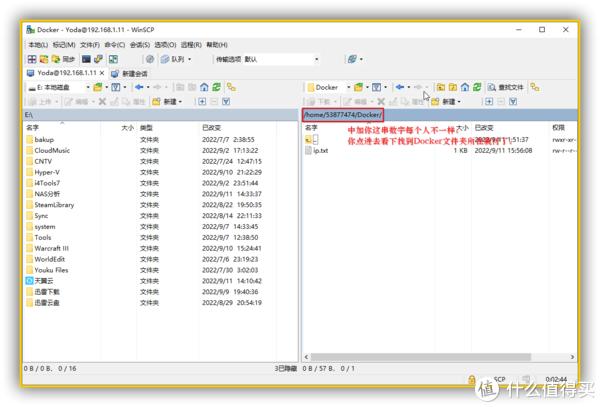
Task: Go to root directory in remote panel
Action: [453, 87]
